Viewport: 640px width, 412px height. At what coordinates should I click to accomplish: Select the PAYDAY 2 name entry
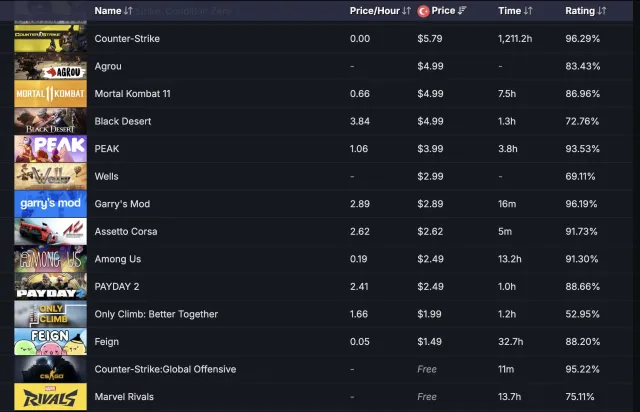[x=117, y=287]
